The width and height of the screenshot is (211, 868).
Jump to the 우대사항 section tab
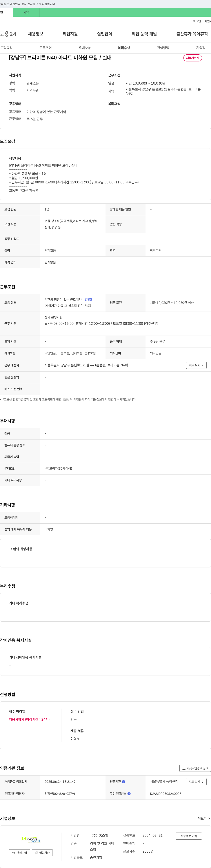(x=85, y=48)
